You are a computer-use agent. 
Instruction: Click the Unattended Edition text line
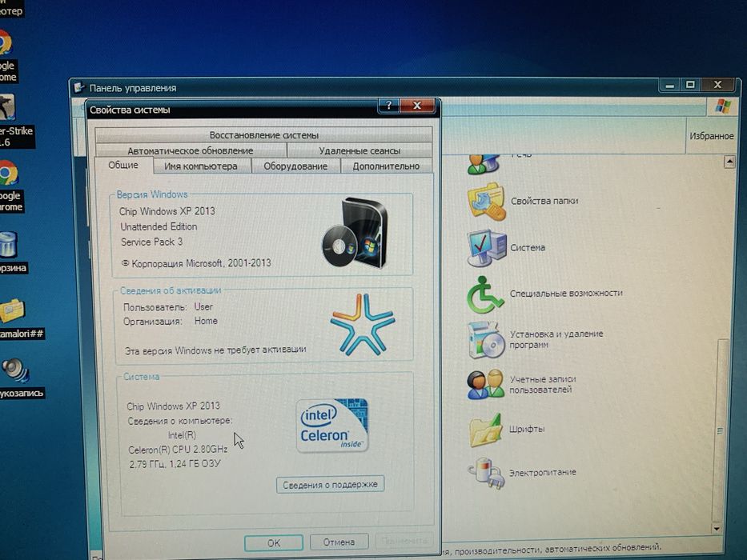click(159, 226)
